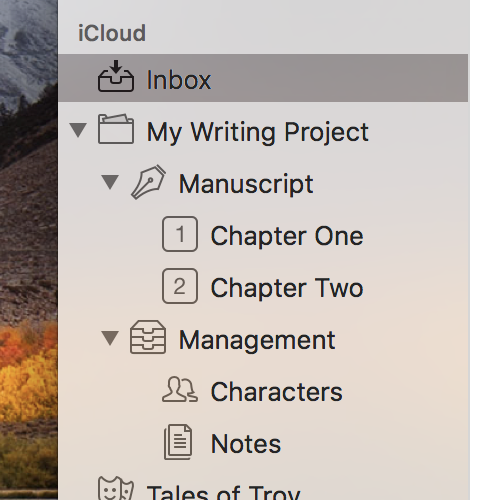Open the Chapter One sheet group
This screenshot has height=500, width=504.
click(x=287, y=236)
